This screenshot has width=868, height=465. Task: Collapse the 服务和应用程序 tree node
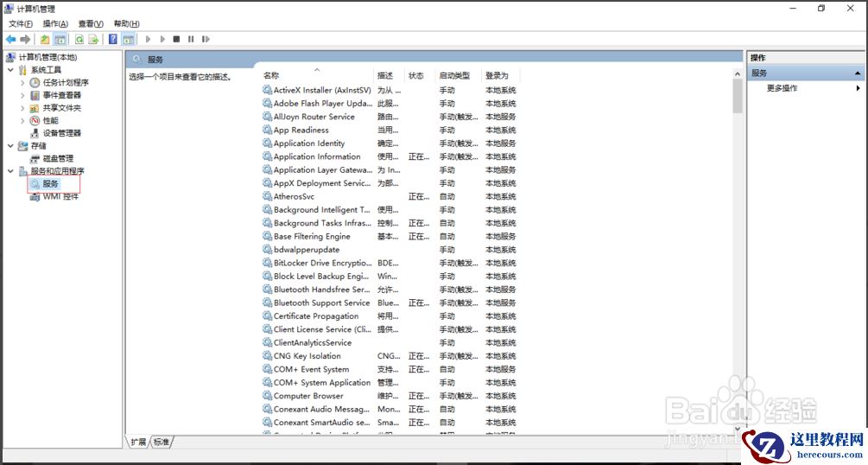(x=10, y=171)
